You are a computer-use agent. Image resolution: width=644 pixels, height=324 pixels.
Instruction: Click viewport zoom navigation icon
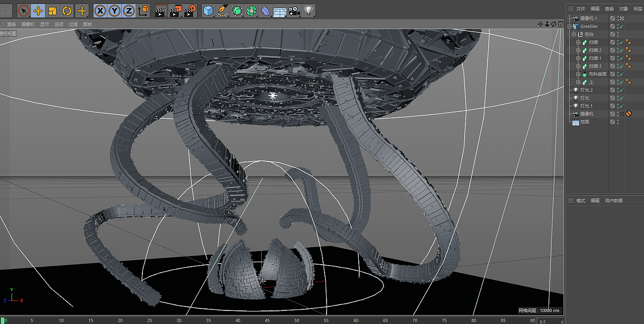(547, 24)
